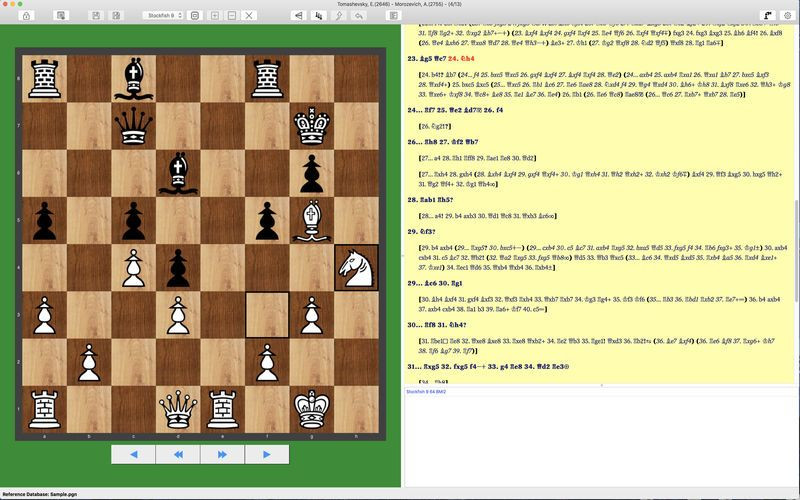
Task: Click the X icon in the toolbar
Action: point(249,16)
